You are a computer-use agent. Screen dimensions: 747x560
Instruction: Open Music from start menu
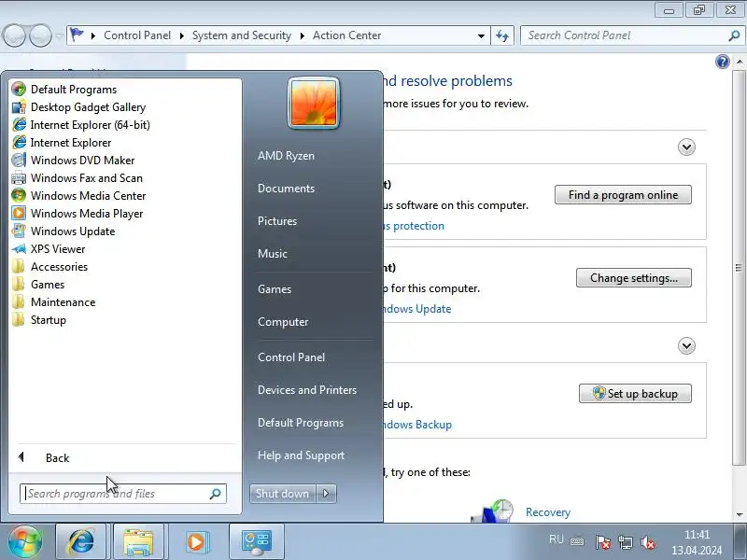(x=273, y=253)
